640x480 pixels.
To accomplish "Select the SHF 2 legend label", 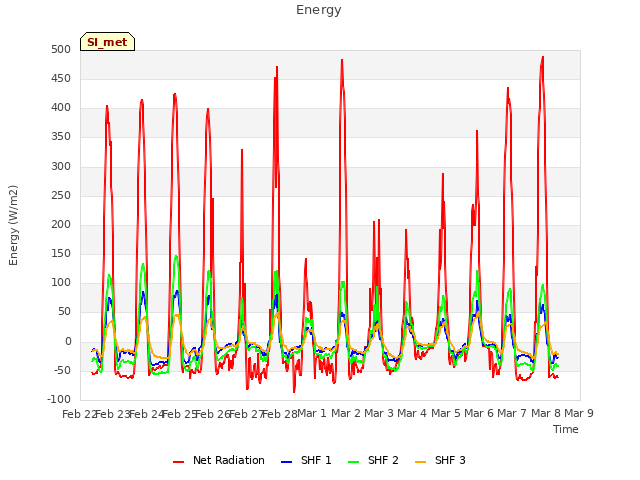I will pos(383,460).
